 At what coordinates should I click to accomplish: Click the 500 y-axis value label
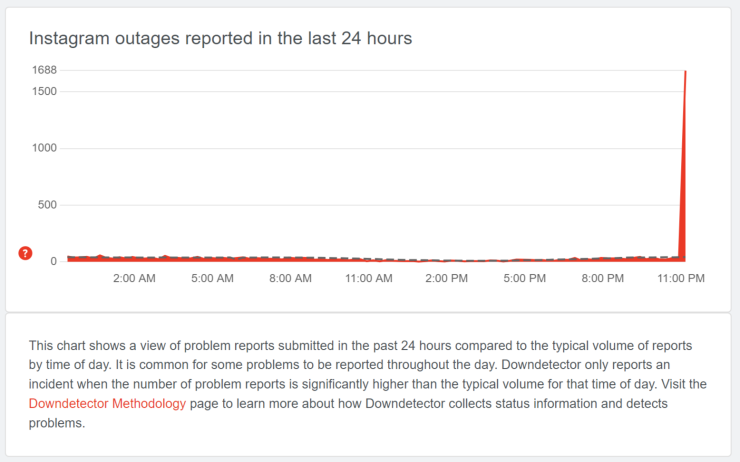47,205
